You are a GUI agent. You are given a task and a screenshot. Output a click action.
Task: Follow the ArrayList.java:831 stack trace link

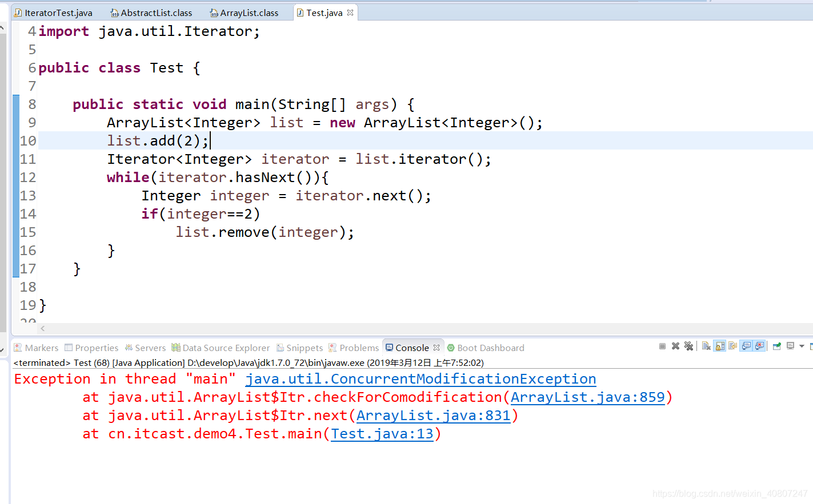point(434,416)
